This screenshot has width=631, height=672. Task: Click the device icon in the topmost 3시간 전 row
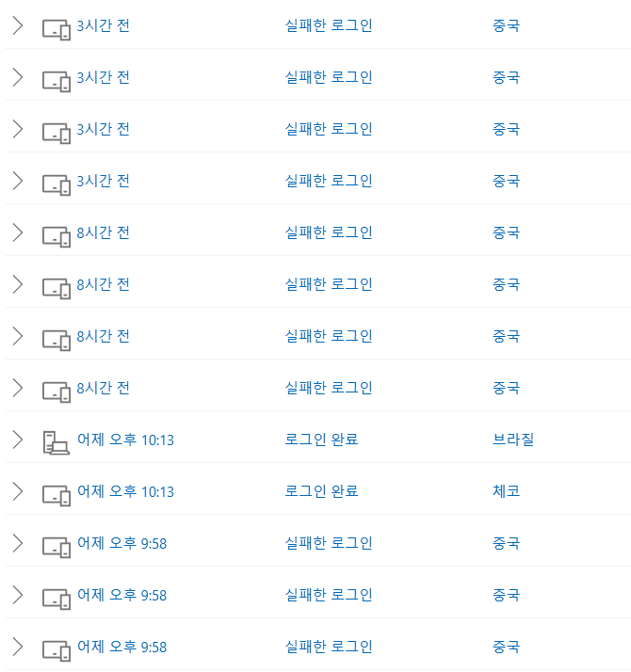click(x=57, y=26)
